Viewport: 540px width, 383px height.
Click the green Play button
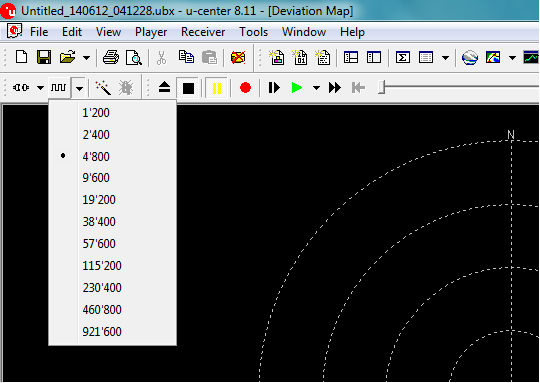pyautogui.click(x=296, y=87)
